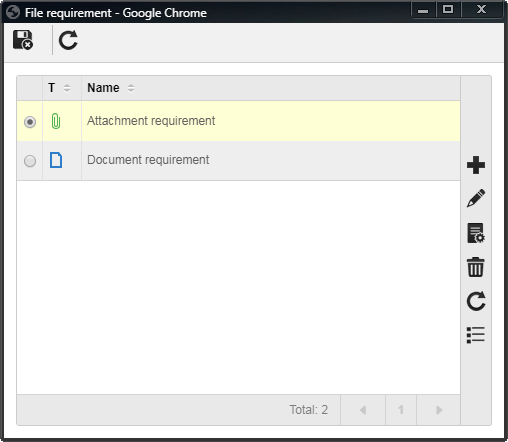
Task: Open the document settings gear icon
Action: tap(476, 233)
